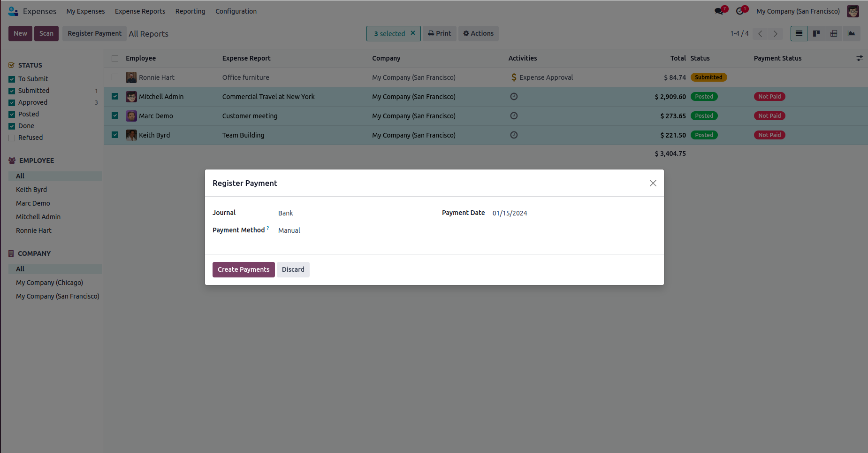
Task: Filter employees by Ronnie Hart
Action: coord(34,230)
